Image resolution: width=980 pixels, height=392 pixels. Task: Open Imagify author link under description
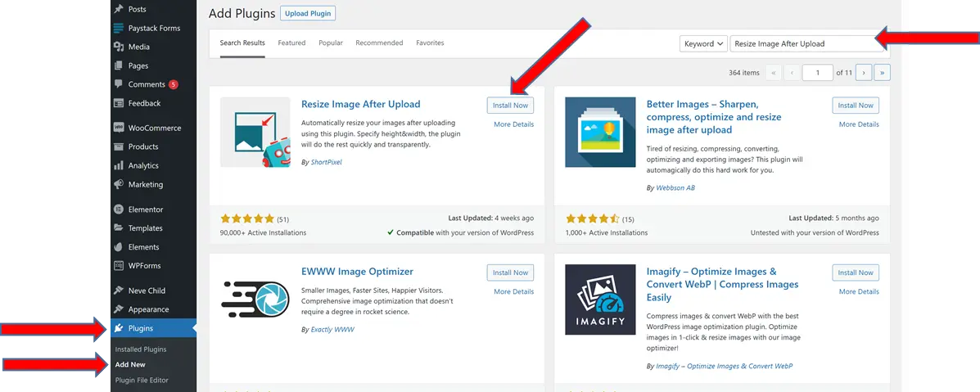[x=725, y=366]
